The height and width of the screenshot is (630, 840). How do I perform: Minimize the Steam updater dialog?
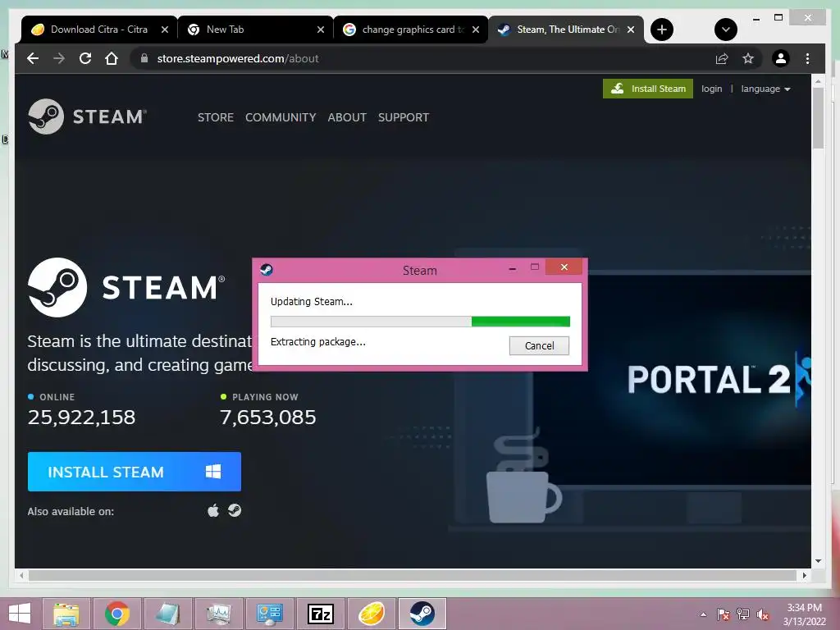(513, 268)
